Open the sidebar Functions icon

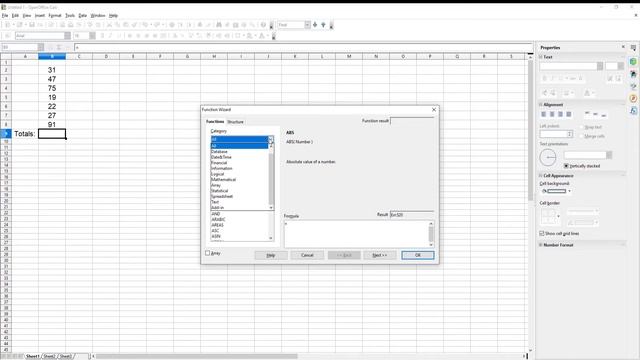tap(633, 111)
